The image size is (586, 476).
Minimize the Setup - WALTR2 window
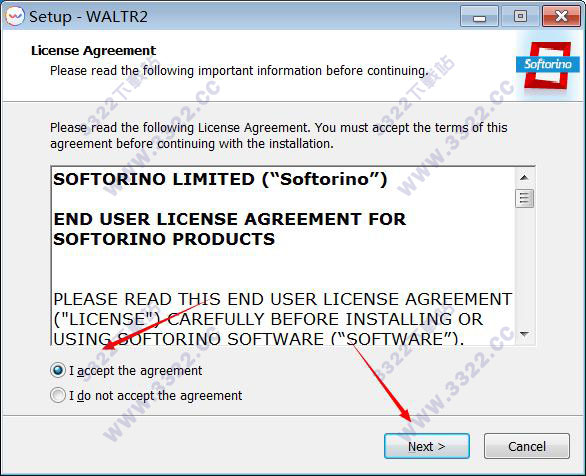click(479, 16)
